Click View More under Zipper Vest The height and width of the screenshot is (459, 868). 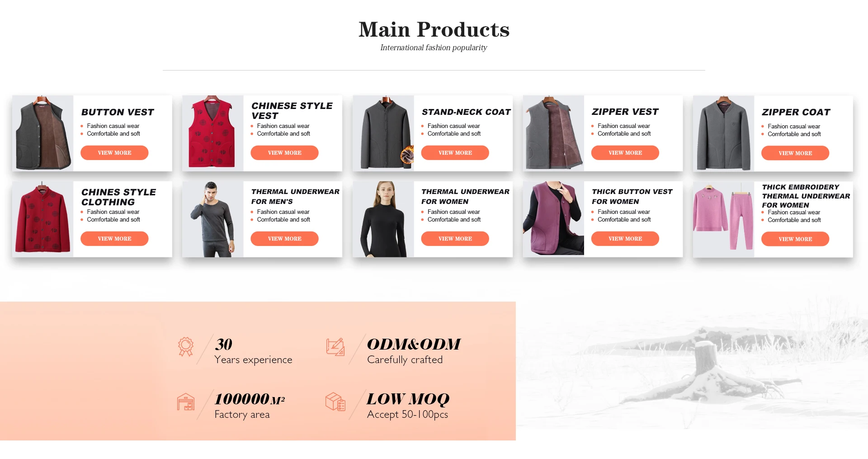625,153
